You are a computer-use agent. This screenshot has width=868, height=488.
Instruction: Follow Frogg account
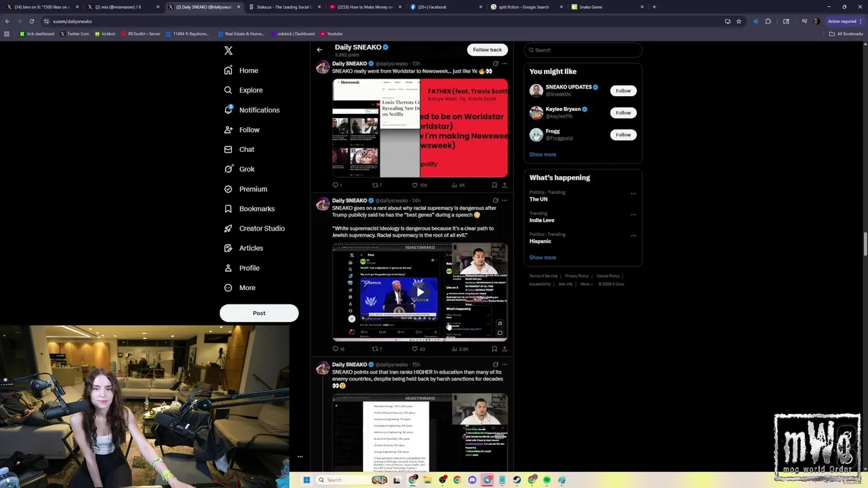click(623, 135)
